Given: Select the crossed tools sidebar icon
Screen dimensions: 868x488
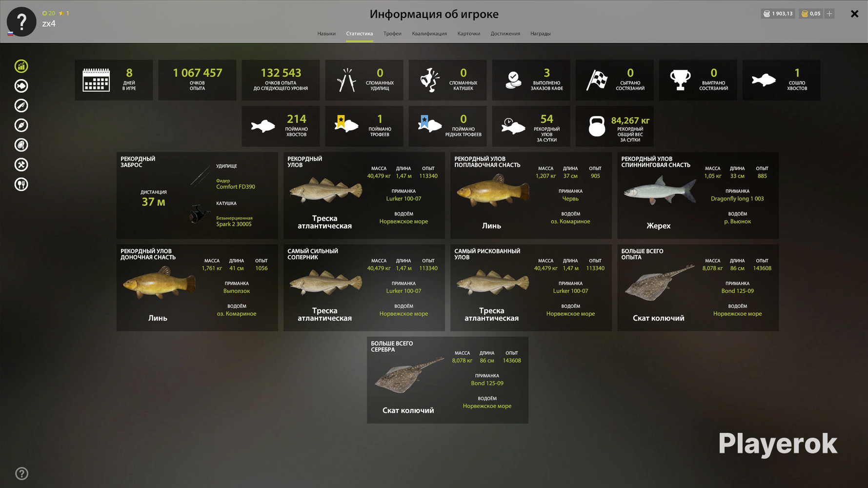Looking at the screenshot, I should pyautogui.click(x=21, y=164).
